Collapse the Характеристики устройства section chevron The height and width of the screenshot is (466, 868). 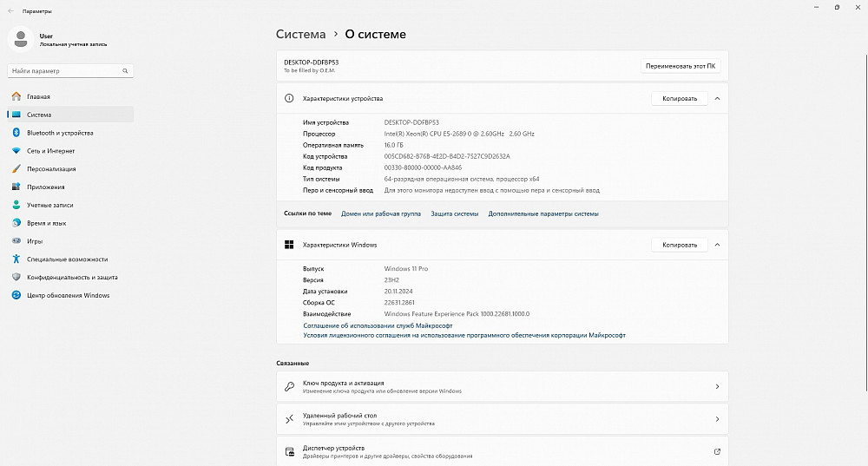pos(717,99)
